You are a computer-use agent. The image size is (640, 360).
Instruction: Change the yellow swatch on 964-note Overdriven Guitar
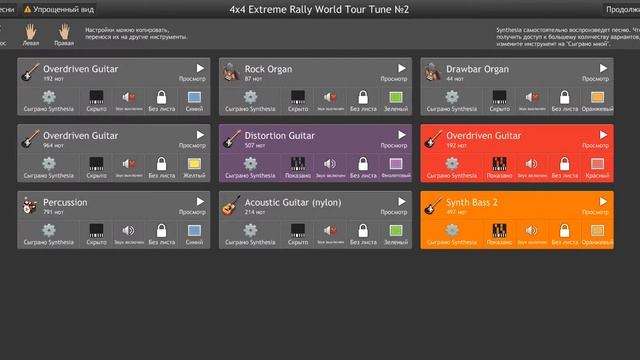[x=194, y=164]
